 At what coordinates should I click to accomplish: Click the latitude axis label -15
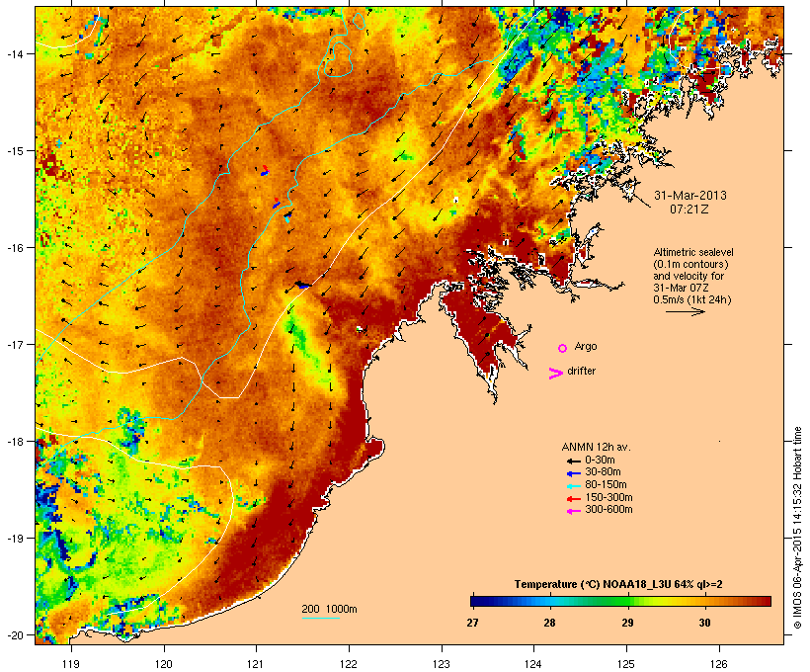coord(14,151)
